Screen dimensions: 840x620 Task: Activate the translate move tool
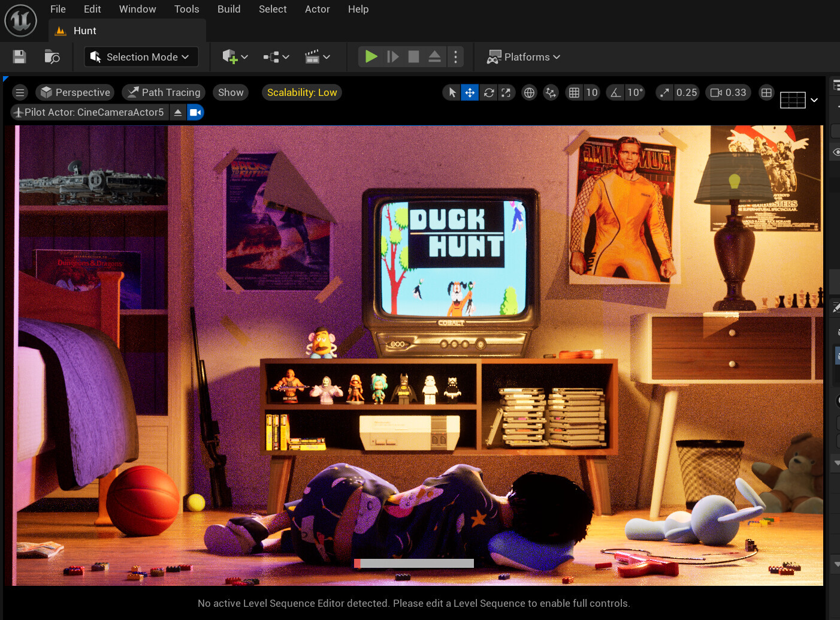point(470,92)
